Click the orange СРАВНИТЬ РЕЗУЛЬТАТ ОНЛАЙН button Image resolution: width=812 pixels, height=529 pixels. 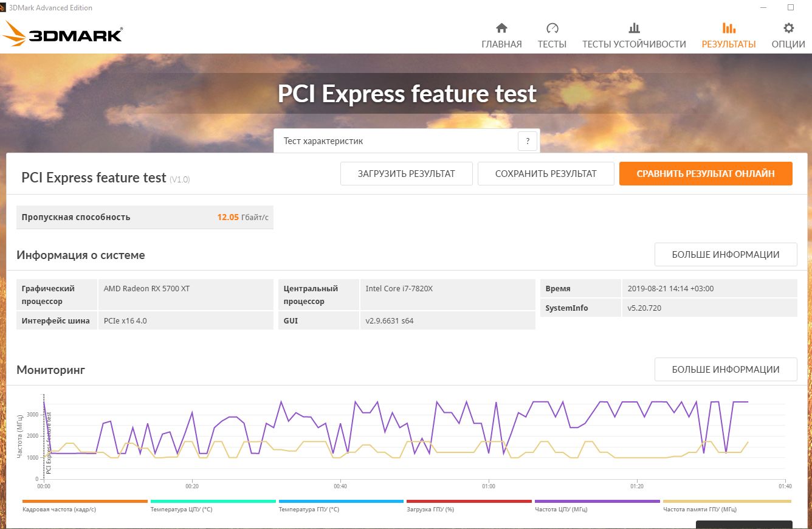pos(706,173)
